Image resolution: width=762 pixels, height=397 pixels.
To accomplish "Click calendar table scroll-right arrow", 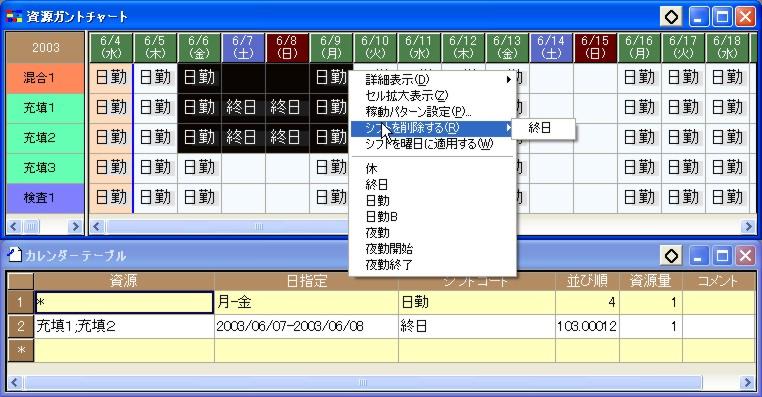I will (748, 382).
